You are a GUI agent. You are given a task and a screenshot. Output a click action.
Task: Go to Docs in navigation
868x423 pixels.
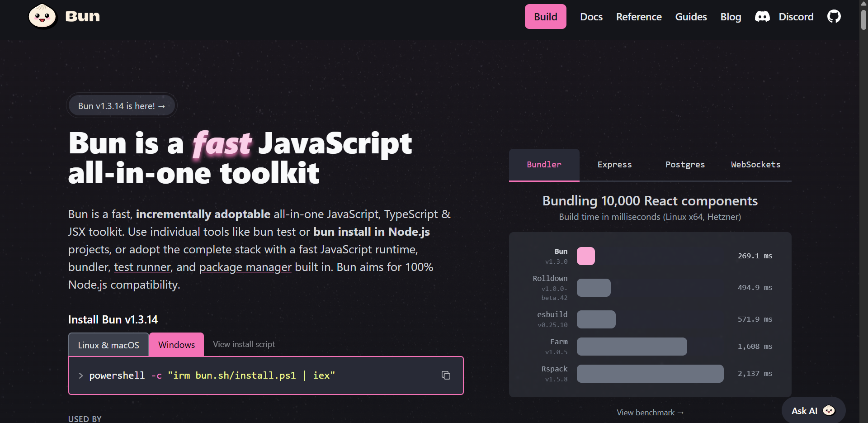(591, 17)
